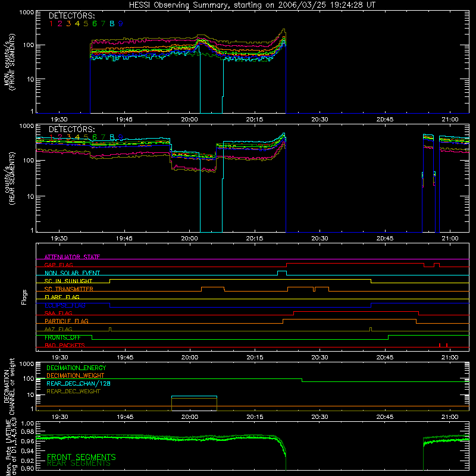This screenshot has height=476, width=476.
Task: Click red detector '1' in front segments legend
Action: [x=51, y=24]
